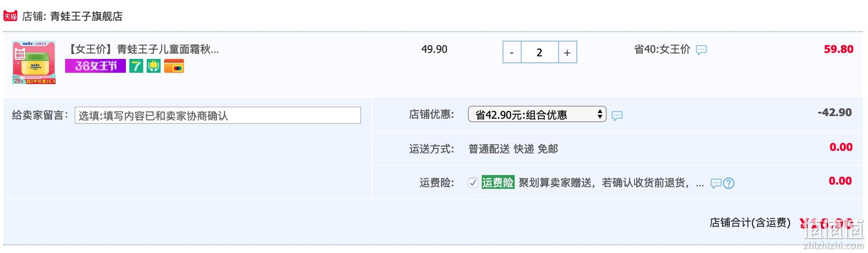Screen dimensions: 868x253
Task: Focus the 给卖家留言 message field
Action: [218, 115]
